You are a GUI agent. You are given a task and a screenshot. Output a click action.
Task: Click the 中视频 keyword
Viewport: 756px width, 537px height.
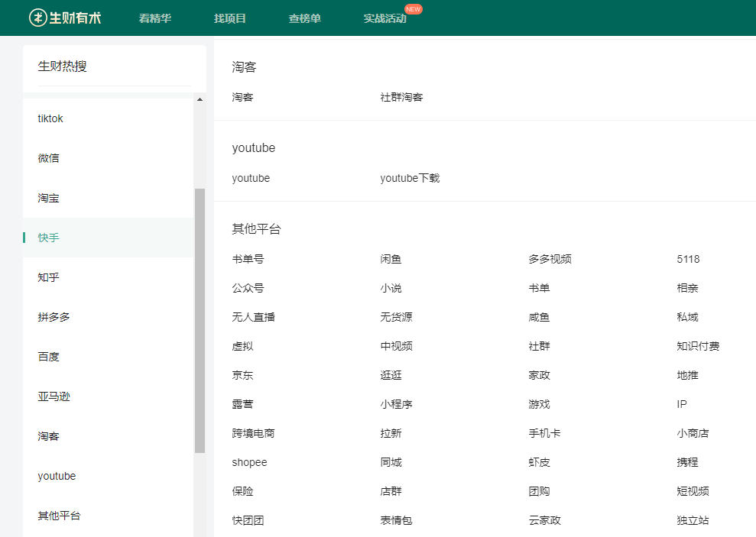click(x=396, y=346)
